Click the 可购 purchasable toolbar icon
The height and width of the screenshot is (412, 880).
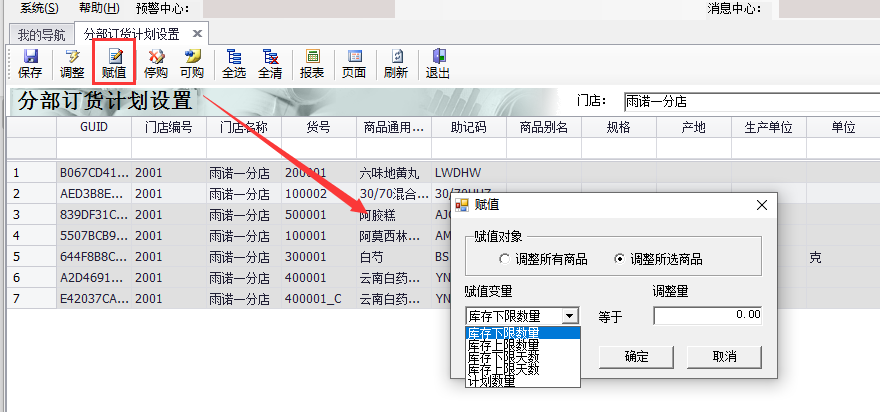point(192,64)
